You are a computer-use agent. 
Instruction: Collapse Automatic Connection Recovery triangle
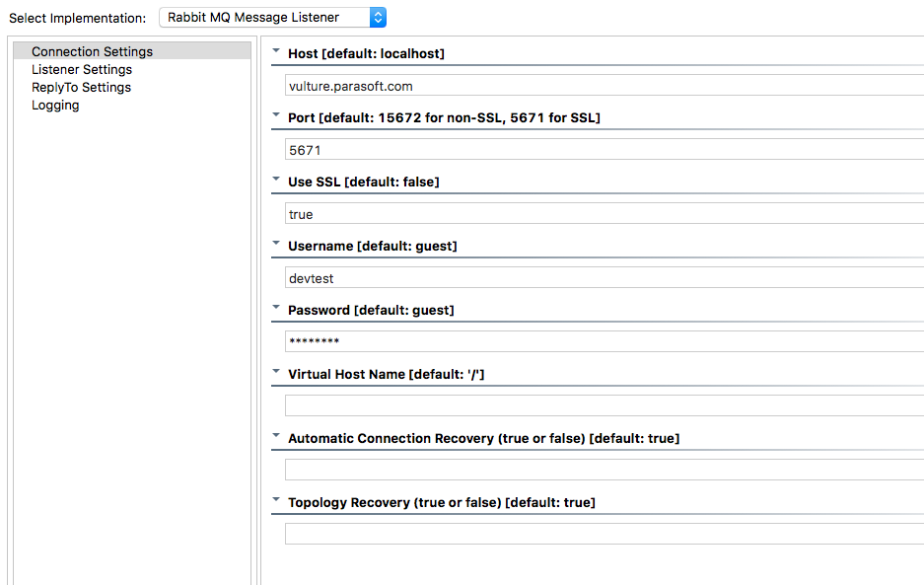click(276, 436)
